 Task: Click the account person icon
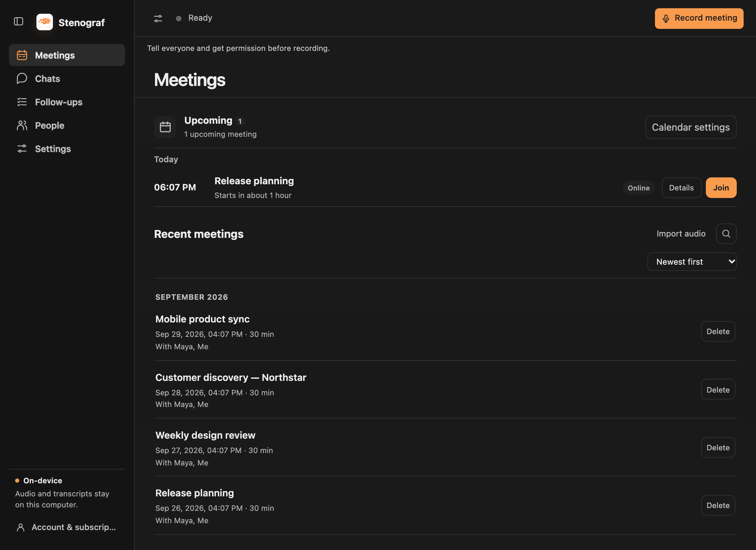(21, 527)
